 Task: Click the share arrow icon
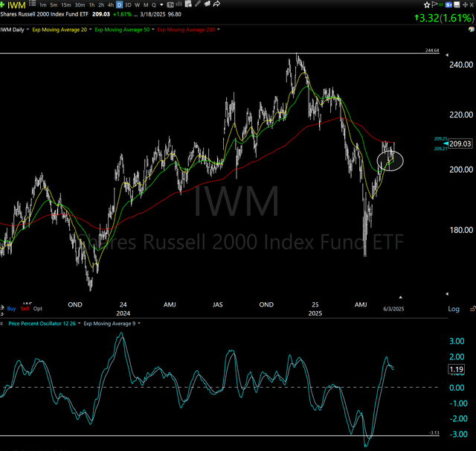(x=216, y=4)
